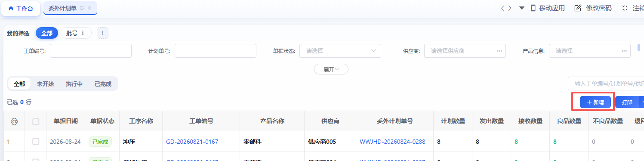
Task: Open the 批号 filter more options
Action: tap(83, 33)
